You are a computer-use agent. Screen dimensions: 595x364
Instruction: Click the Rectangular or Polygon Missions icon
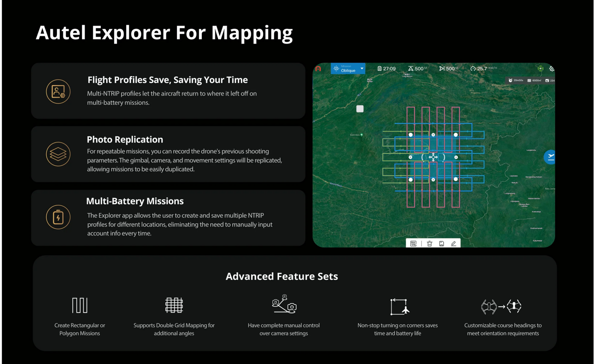point(80,305)
